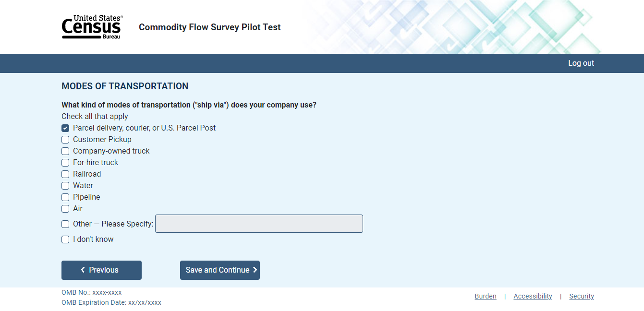The height and width of the screenshot is (311, 644).
Task: Open the Burden footer link
Action: [486, 296]
